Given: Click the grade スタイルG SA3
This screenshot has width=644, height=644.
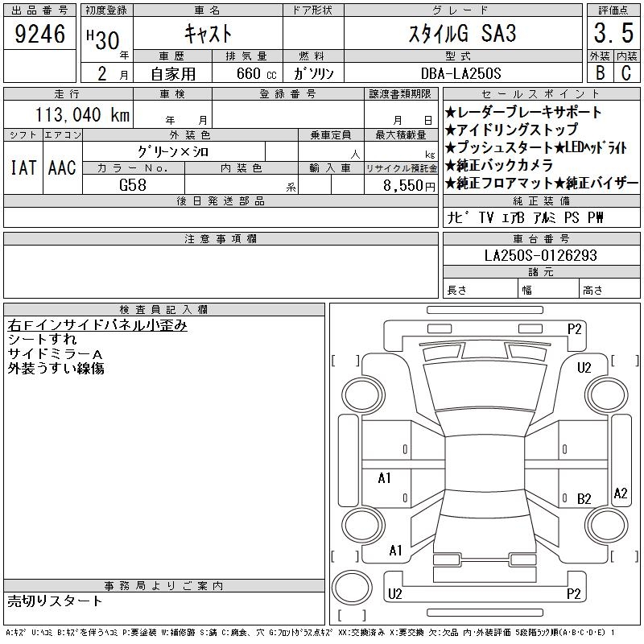Looking at the screenshot, I should pyautogui.click(x=462, y=34).
